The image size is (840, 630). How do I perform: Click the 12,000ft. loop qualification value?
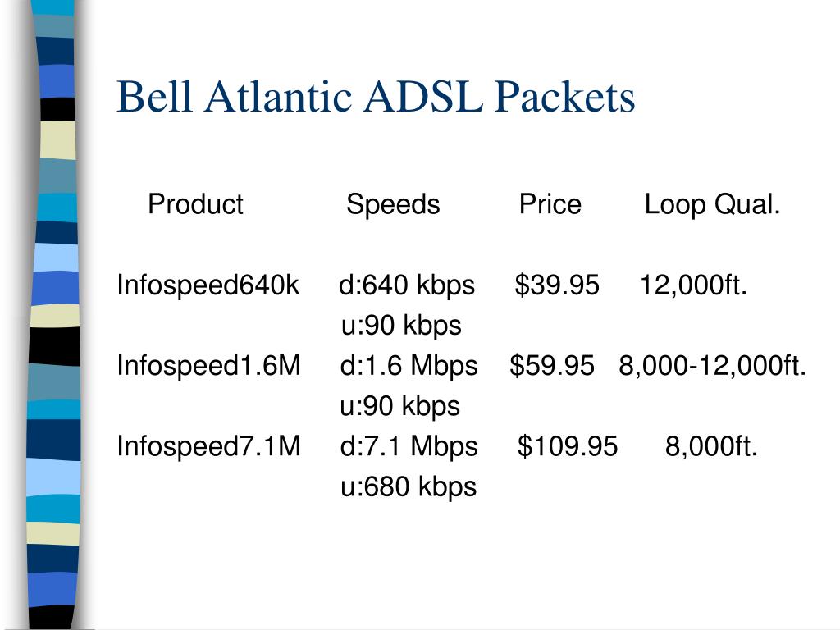(x=693, y=285)
